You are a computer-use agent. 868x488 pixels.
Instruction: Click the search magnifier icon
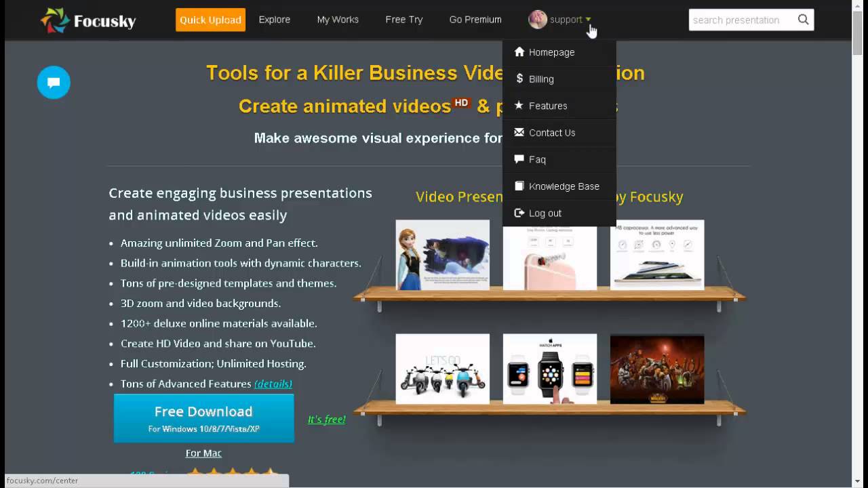click(x=803, y=20)
